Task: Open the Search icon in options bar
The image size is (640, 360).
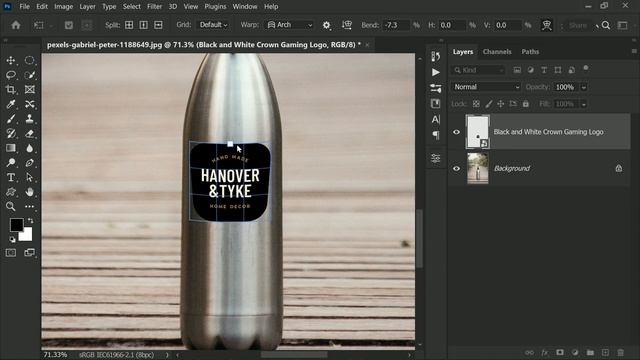Action: tap(606, 25)
